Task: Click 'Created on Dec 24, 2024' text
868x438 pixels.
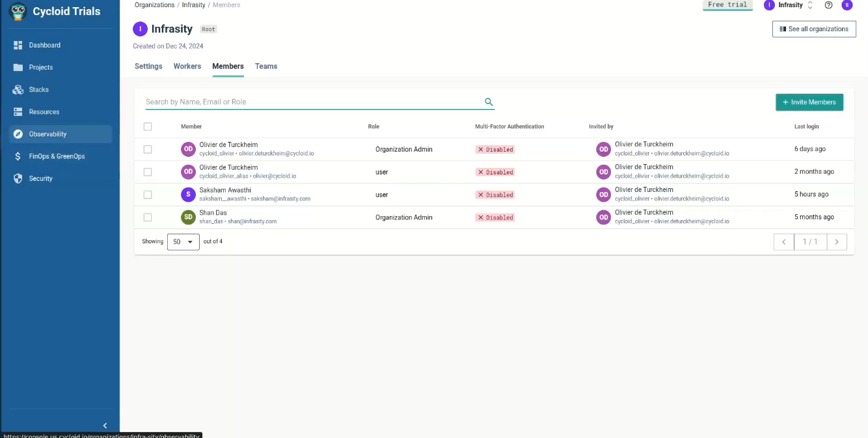Action: click(168, 46)
